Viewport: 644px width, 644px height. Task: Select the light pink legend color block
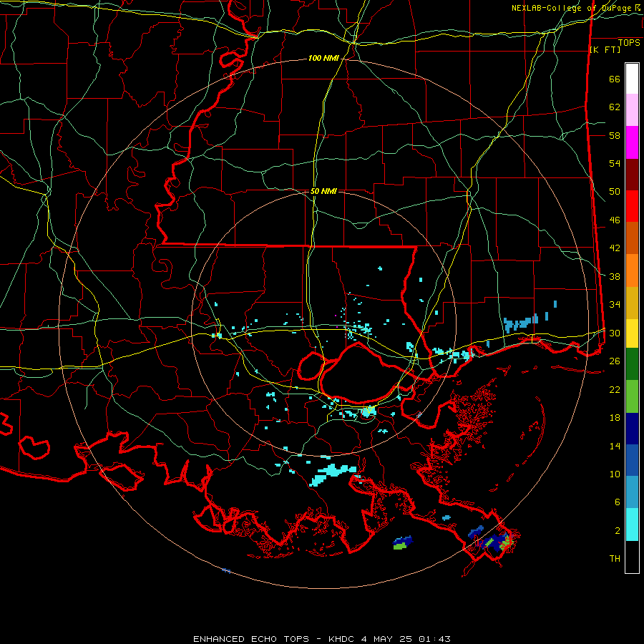(632, 110)
